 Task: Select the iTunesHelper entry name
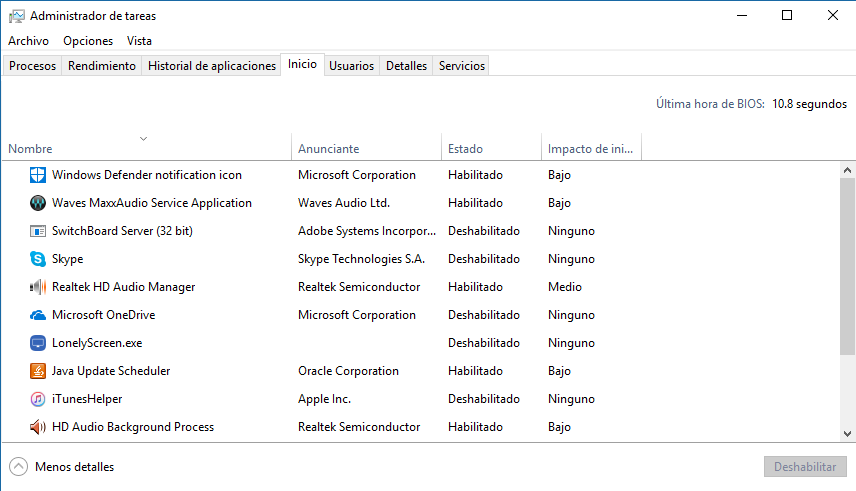tap(87, 399)
